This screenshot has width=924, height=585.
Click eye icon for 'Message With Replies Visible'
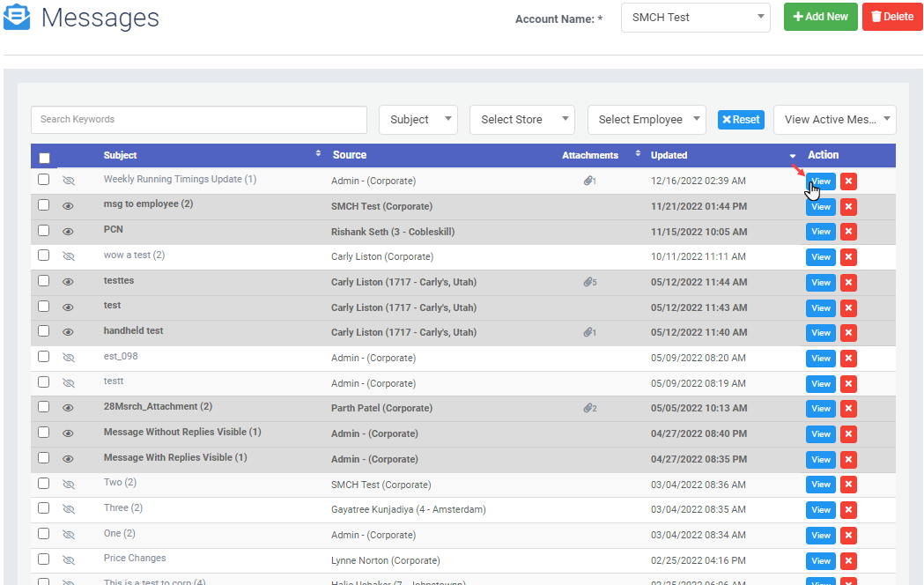point(69,459)
